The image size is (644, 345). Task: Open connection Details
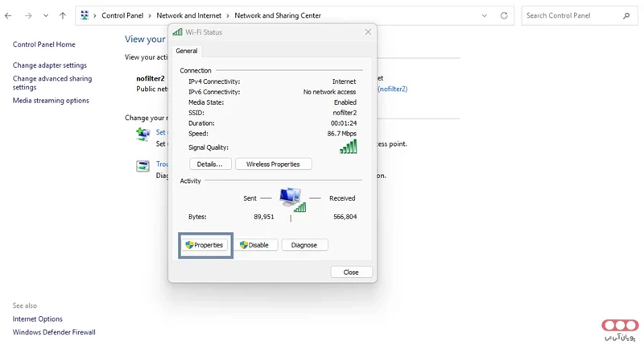[209, 164]
